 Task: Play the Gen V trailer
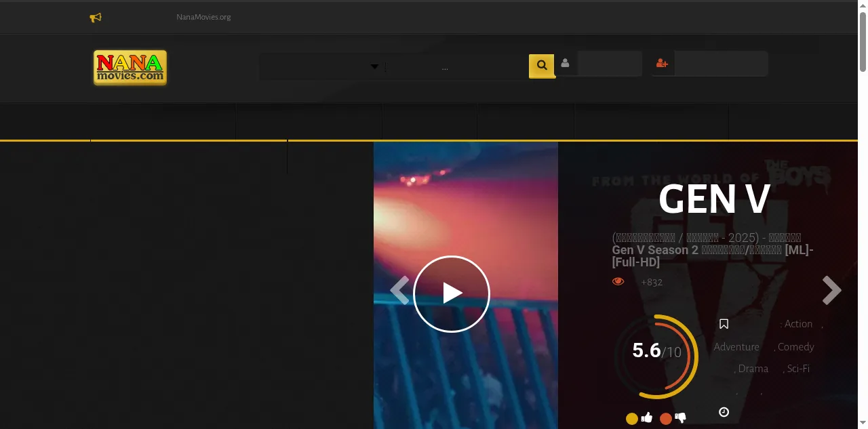coord(452,293)
